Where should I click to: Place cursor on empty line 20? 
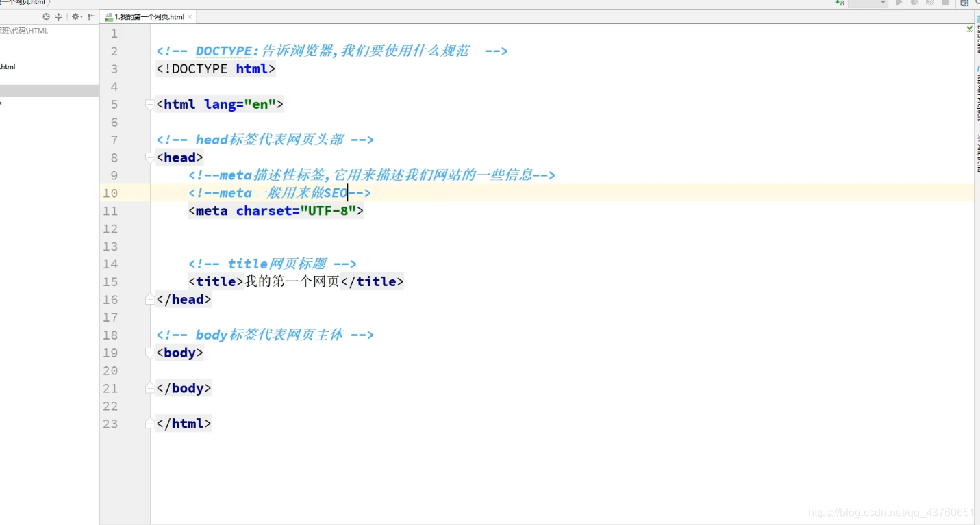click(562, 371)
